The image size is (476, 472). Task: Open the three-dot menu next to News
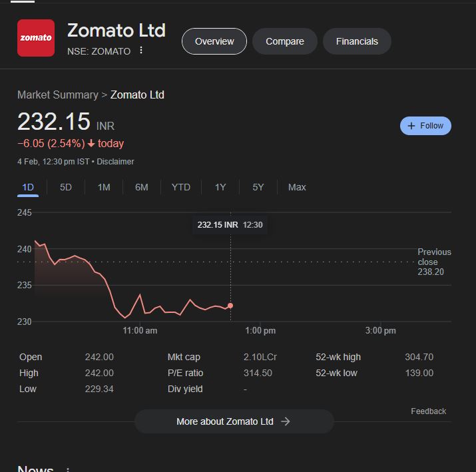coord(68,469)
